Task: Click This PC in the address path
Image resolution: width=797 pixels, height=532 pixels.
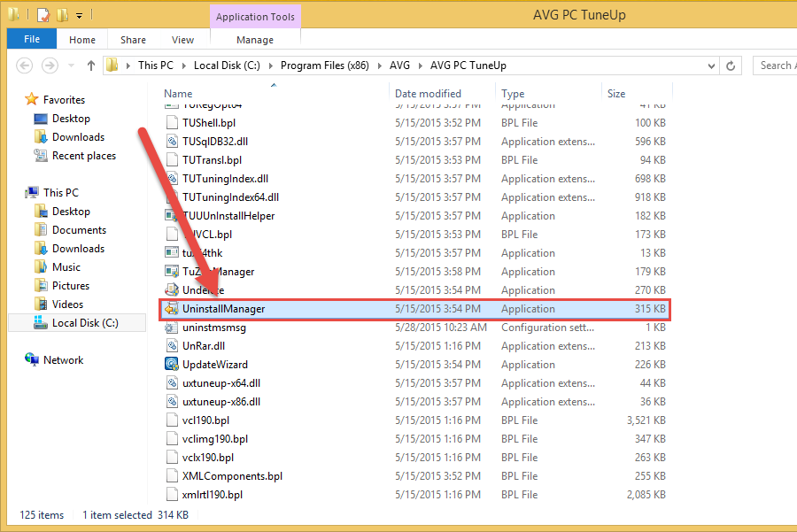Action: (156, 66)
